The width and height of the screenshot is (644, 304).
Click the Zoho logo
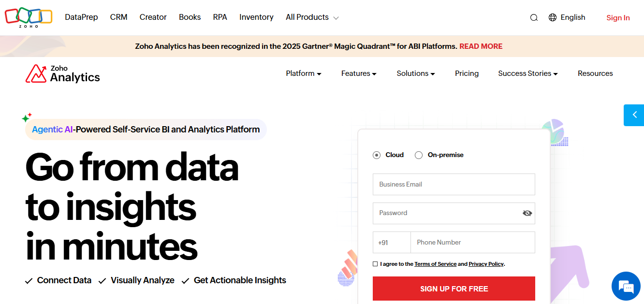[28, 17]
